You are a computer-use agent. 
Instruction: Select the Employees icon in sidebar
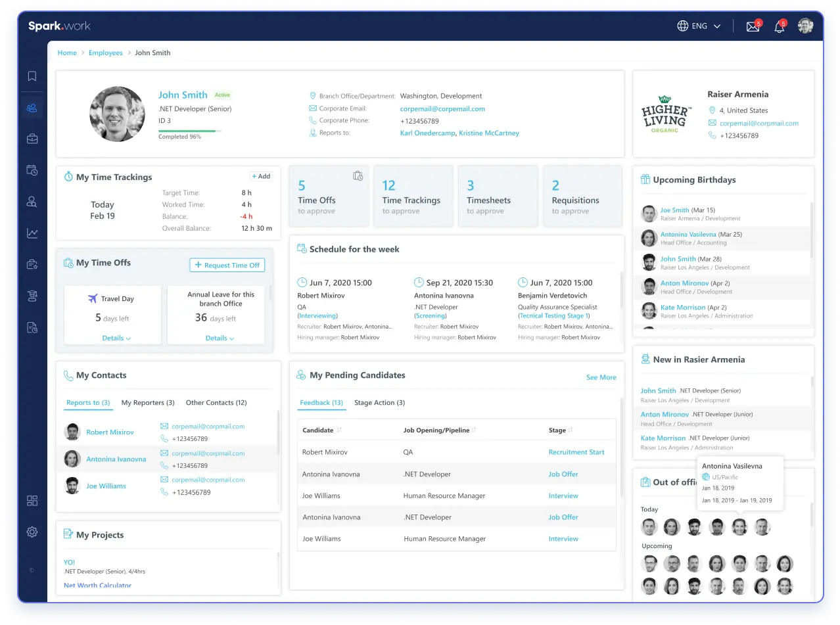point(32,108)
